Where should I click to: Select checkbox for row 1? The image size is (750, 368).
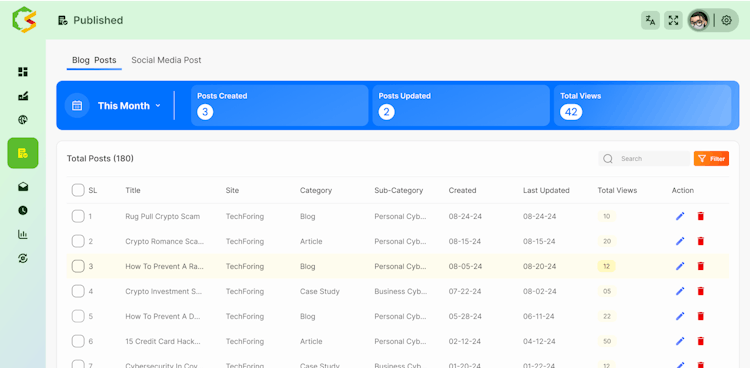tap(78, 216)
